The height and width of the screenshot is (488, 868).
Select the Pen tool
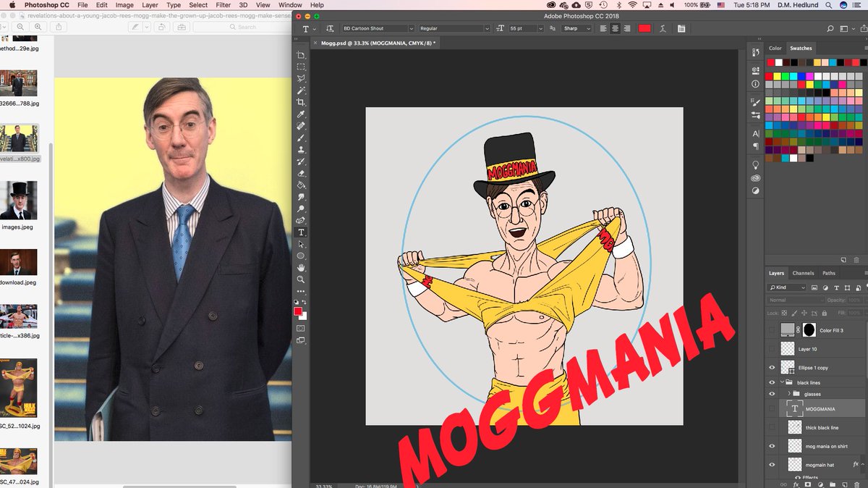click(301, 221)
